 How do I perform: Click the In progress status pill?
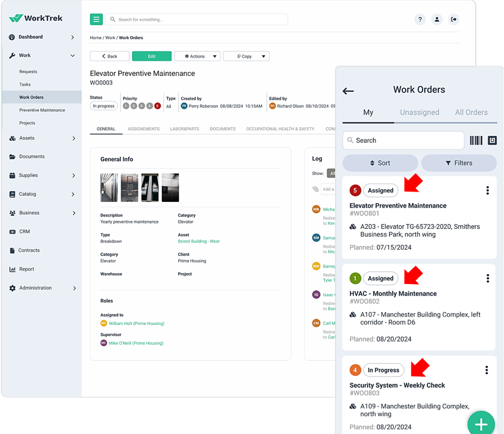pos(103,105)
